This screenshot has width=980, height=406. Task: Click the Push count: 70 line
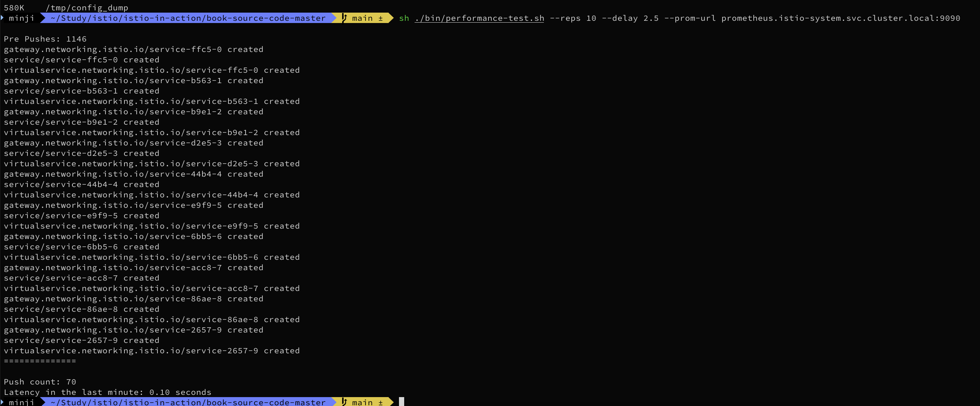[40, 382]
